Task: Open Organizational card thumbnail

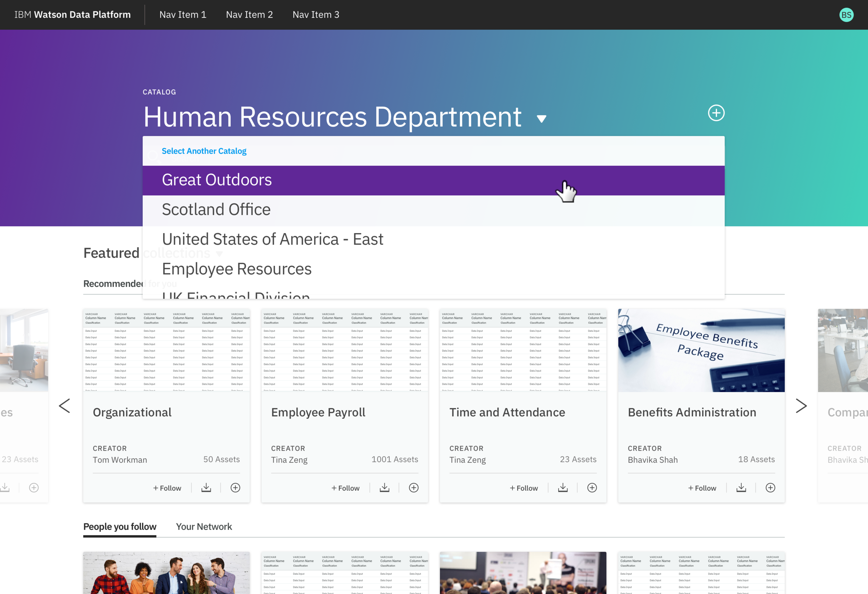Action: (166, 350)
